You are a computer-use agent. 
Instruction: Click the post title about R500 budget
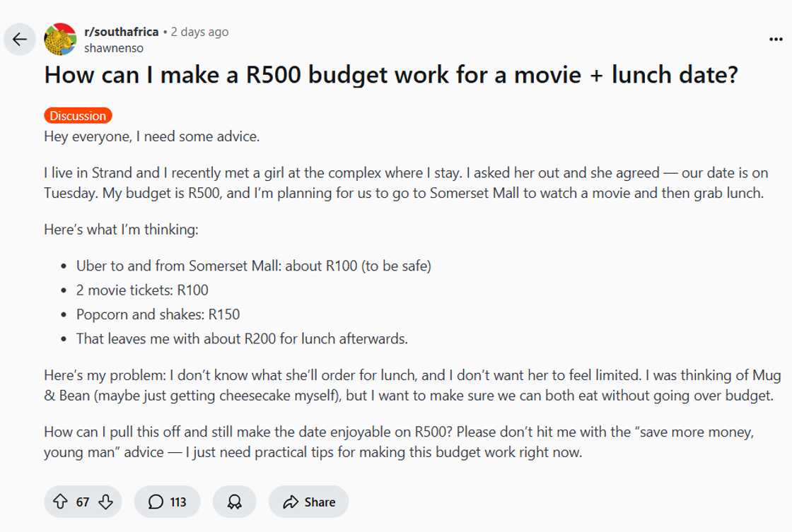(390, 75)
